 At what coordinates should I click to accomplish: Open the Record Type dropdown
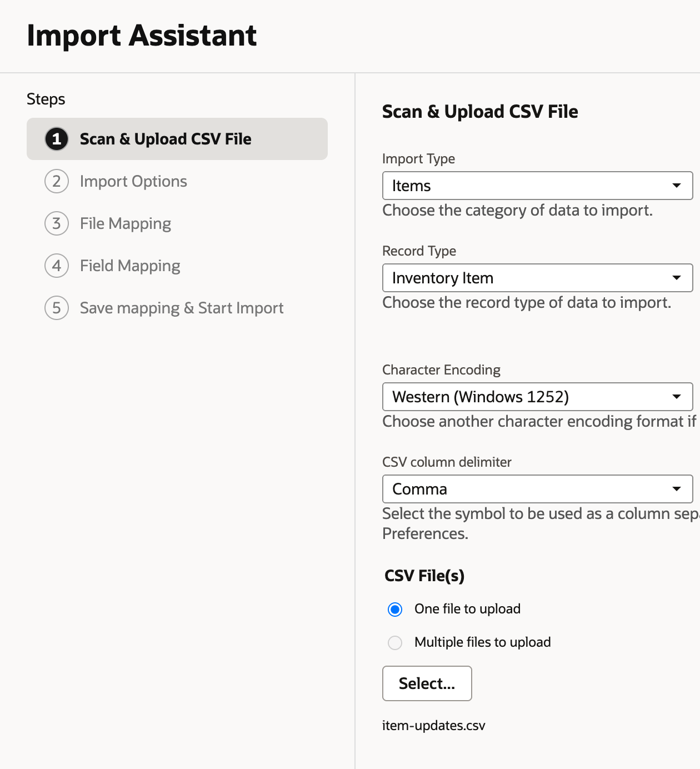point(538,278)
